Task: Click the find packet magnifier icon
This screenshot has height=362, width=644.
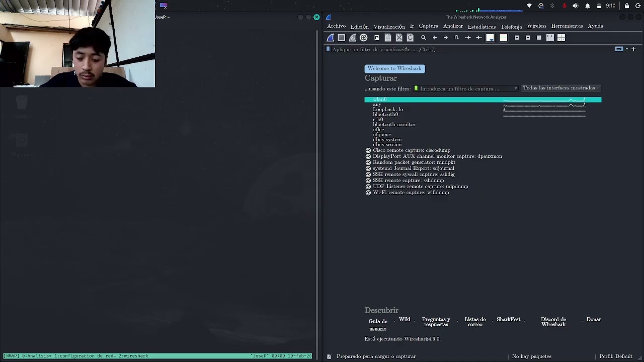Action: [424, 38]
